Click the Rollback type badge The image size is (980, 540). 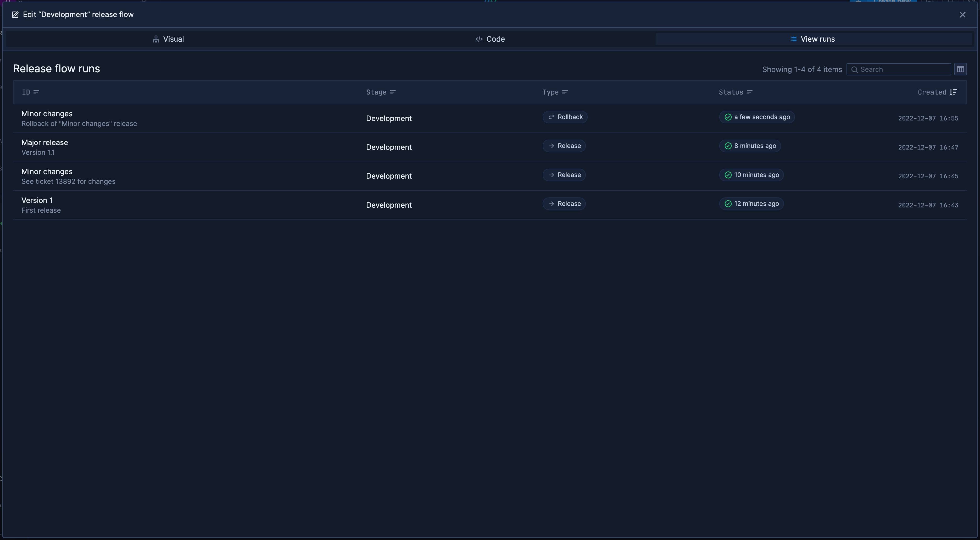tap(565, 117)
